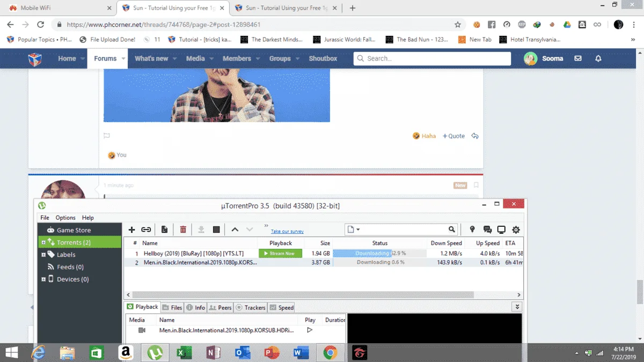Bookmark the new post with ribbon icon
Screen dimensions: 644x362
pos(475,185)
